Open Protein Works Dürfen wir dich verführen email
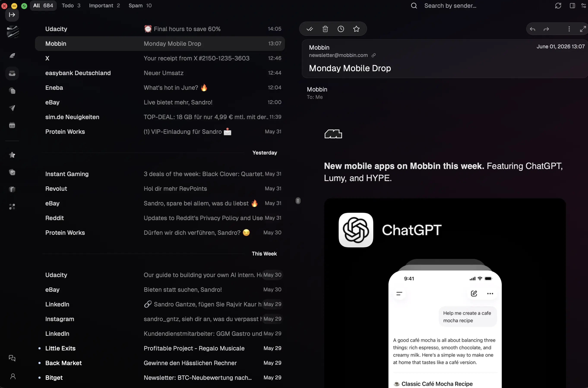The height and width of the screenshot is (388, 588). coord(160,233)
